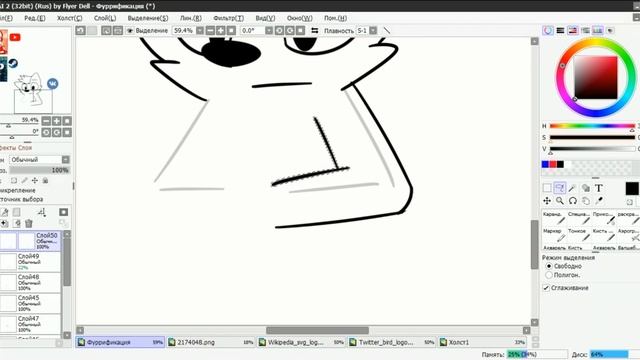The image size is (640, 360).
Task: Toggle the Сглаживание checkbox
Action: click(546, 288)
